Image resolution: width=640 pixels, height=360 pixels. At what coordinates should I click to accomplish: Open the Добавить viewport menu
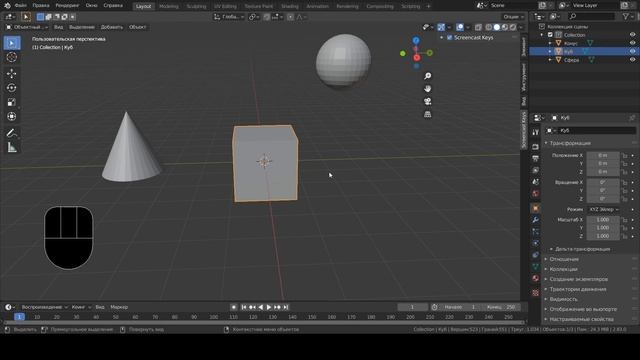112,27
